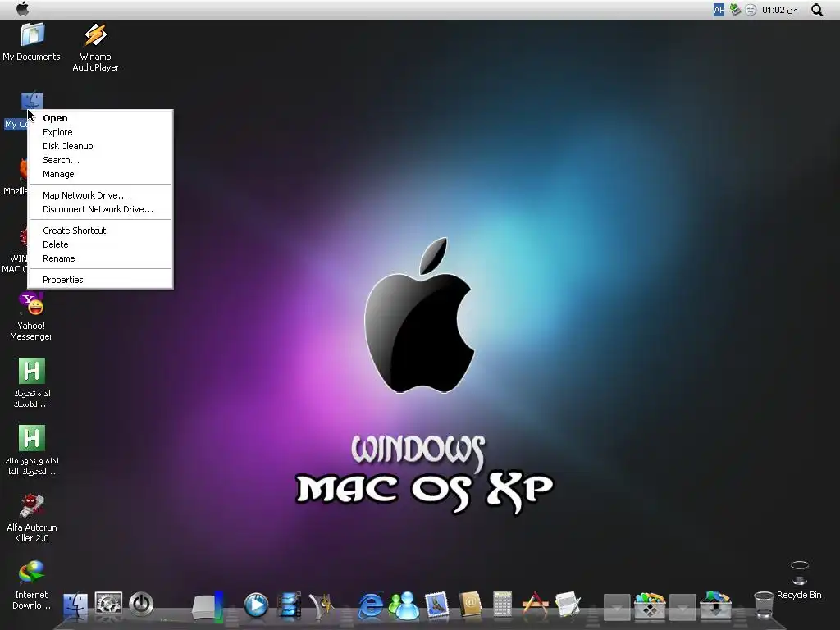Open the Windows logo box stack in dock
Viewport: 840px width, 630px height.
click(x=650, y=605)
